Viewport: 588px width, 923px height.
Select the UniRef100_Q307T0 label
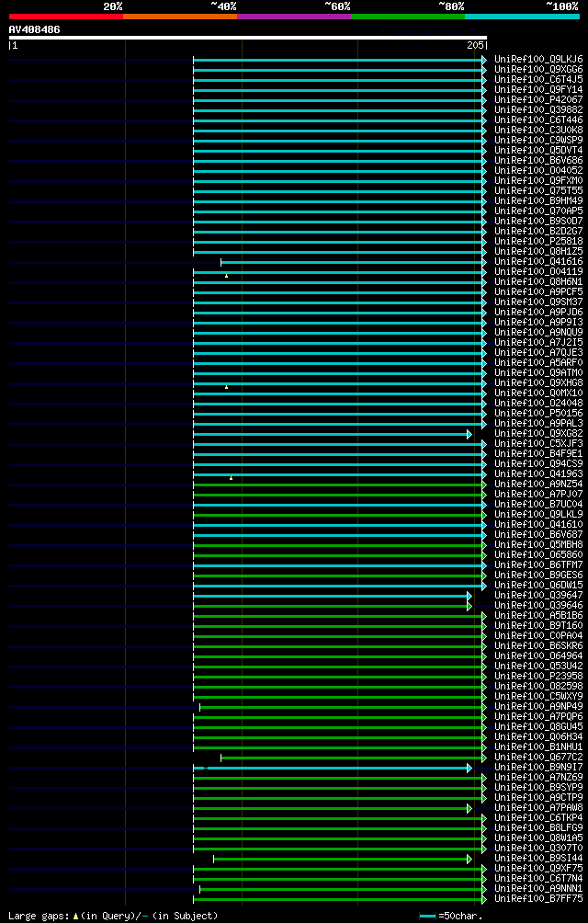tap(538, 848)
